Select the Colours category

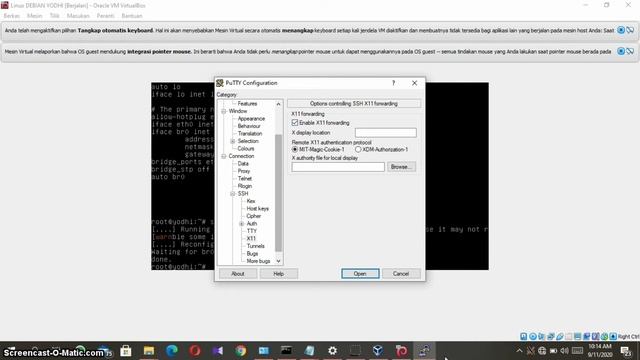click(246, 149)
